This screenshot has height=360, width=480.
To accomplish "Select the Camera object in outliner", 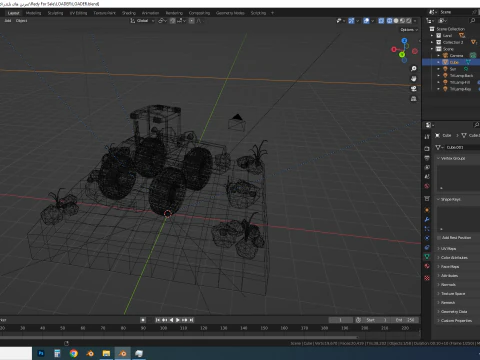I will pos(456,56).
